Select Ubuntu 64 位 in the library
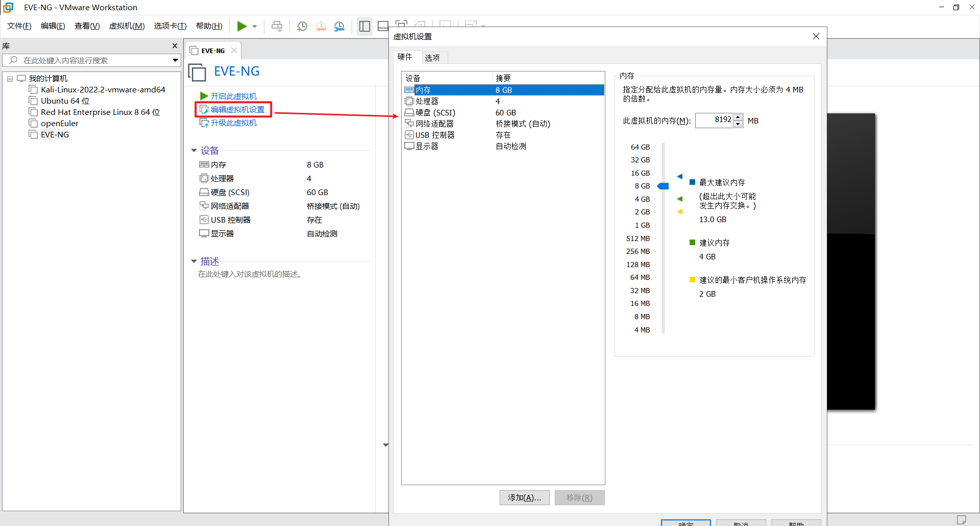This screenshot has height=526, width=980. point(65,101)
